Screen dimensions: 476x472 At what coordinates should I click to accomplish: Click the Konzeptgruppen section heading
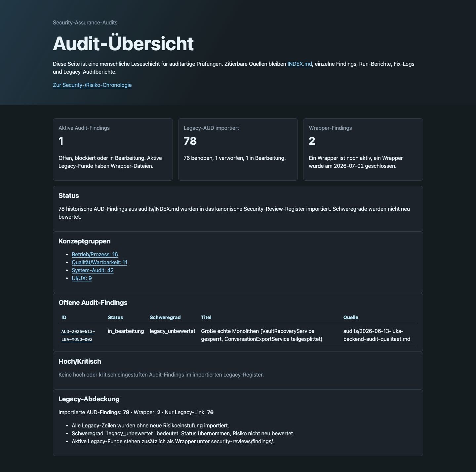click(85, 241)
